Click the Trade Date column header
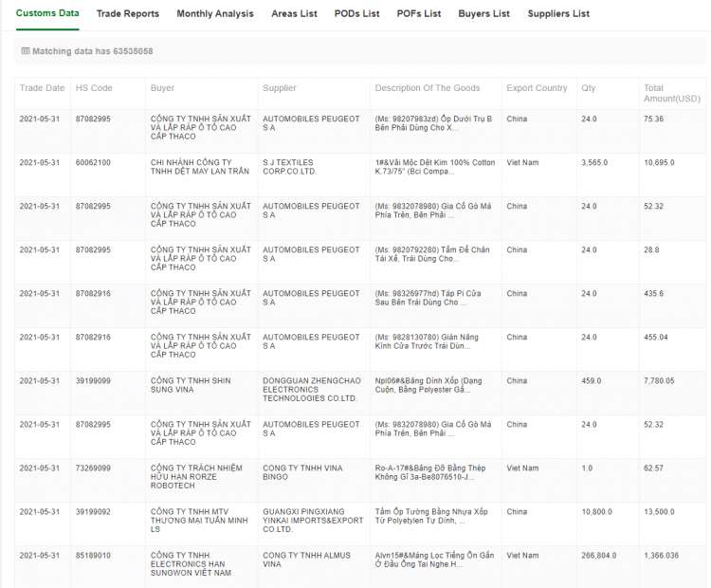Image resolution: width=711 pixels, height=588 pixels. click(42, 88)
